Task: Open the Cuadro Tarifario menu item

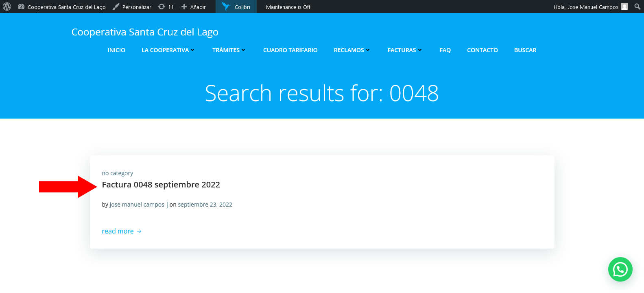Action: coord(290,50)
